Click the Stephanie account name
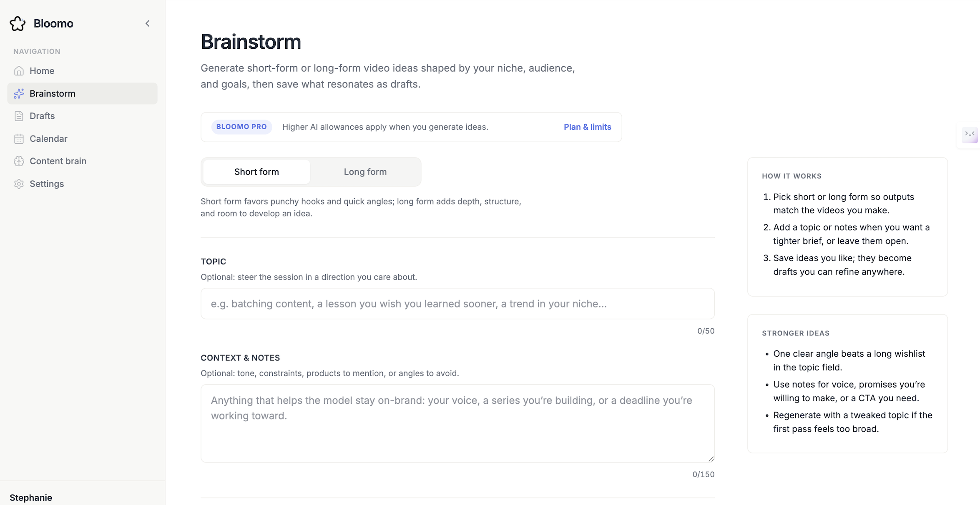 coord(31,497)
